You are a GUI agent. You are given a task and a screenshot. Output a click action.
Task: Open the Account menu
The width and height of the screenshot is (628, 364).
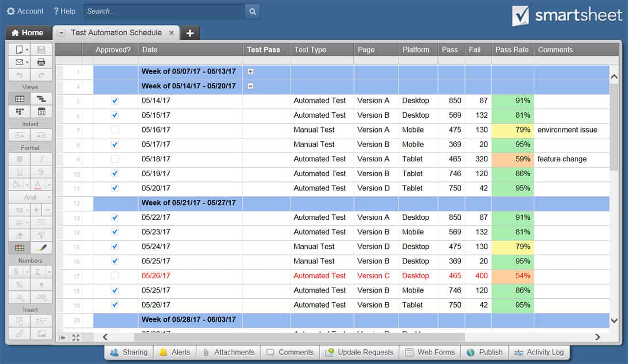(25, 11)
